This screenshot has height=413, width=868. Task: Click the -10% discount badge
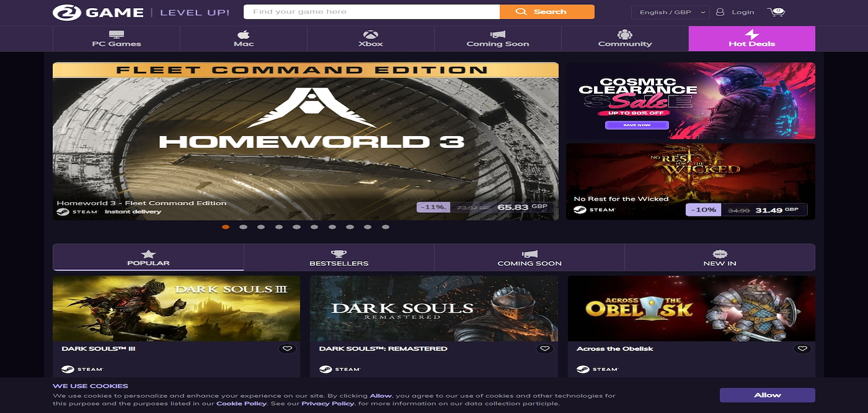pyautogui.click(x=704, y=210)
